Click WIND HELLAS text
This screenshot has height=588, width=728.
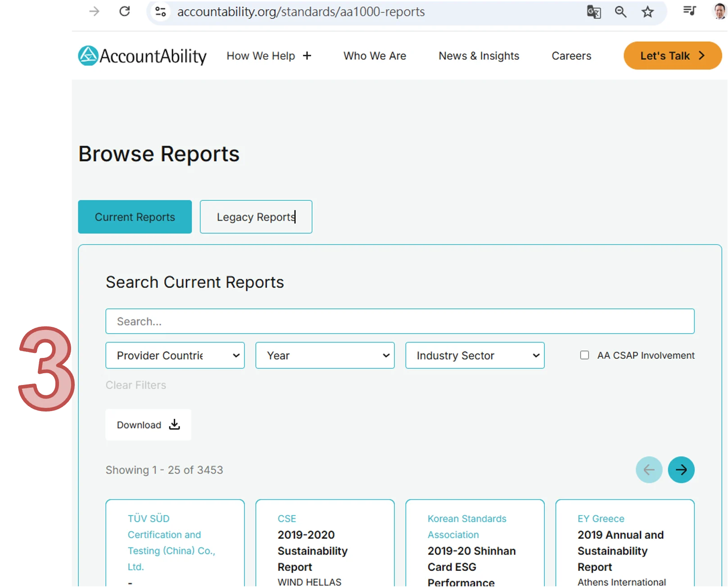(309, 582)
